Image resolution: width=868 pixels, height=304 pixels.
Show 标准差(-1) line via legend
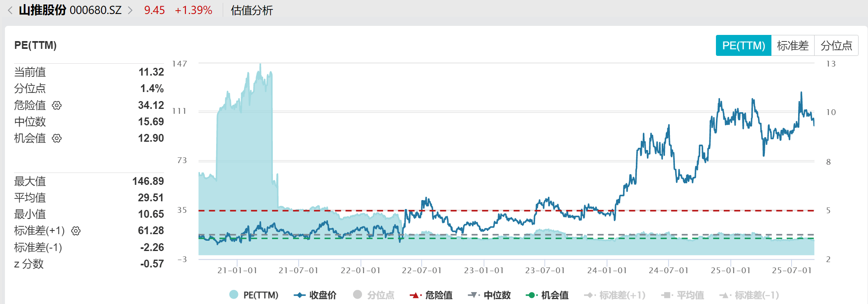749,295
